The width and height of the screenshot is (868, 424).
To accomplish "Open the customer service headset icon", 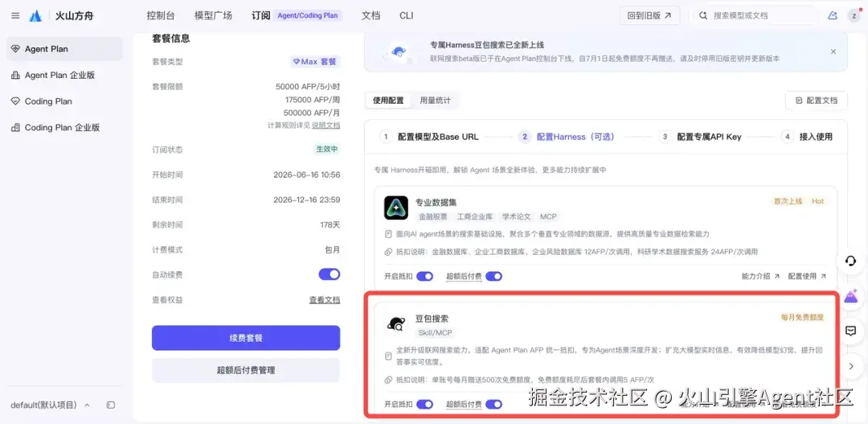I will point(851,261).
